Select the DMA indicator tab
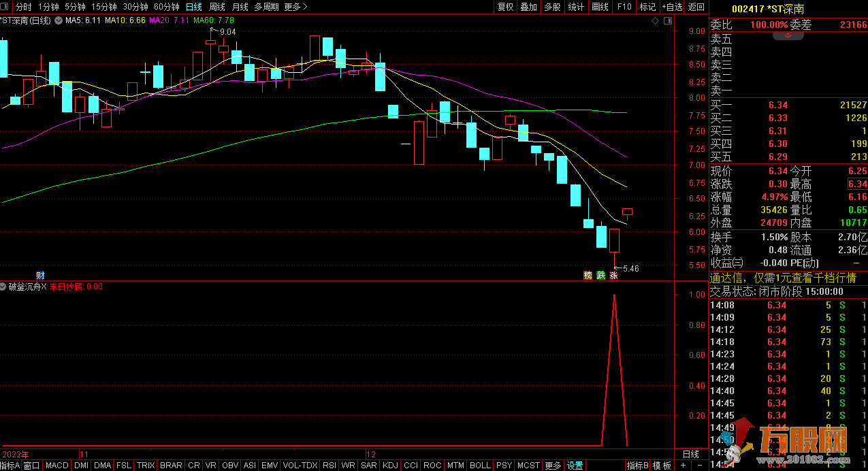 pyautogui.click(x=102, y=466)
